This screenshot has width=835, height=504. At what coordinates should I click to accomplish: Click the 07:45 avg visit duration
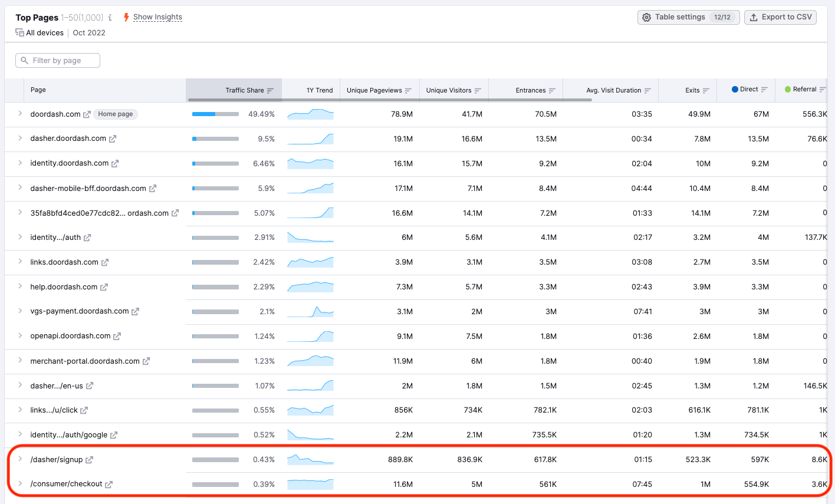point(642,485)
